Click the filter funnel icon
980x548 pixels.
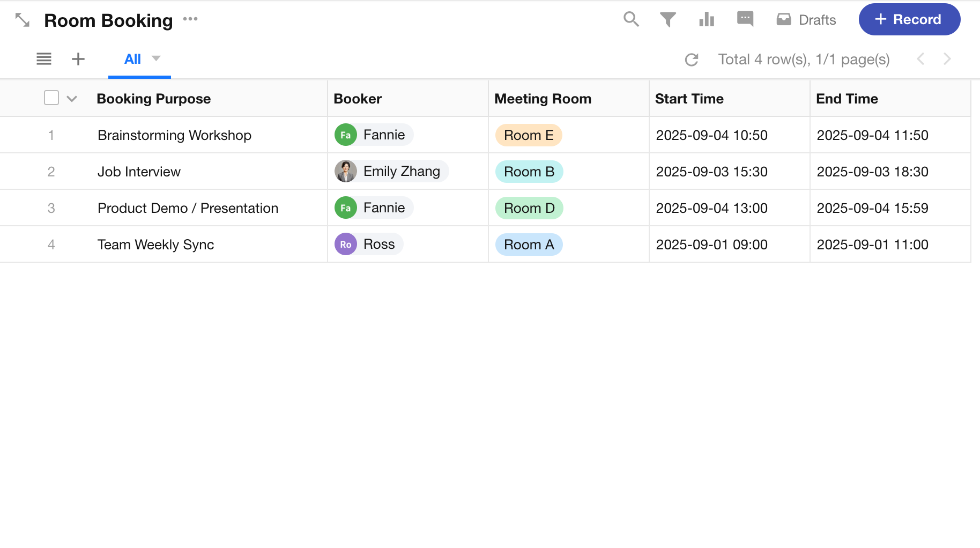point(667,20)
